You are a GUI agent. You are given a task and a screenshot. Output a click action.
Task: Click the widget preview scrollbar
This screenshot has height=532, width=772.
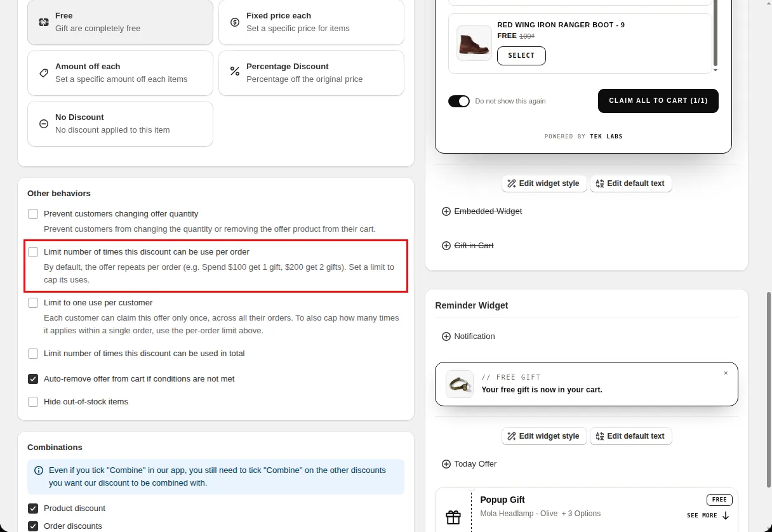pos(715,32)
